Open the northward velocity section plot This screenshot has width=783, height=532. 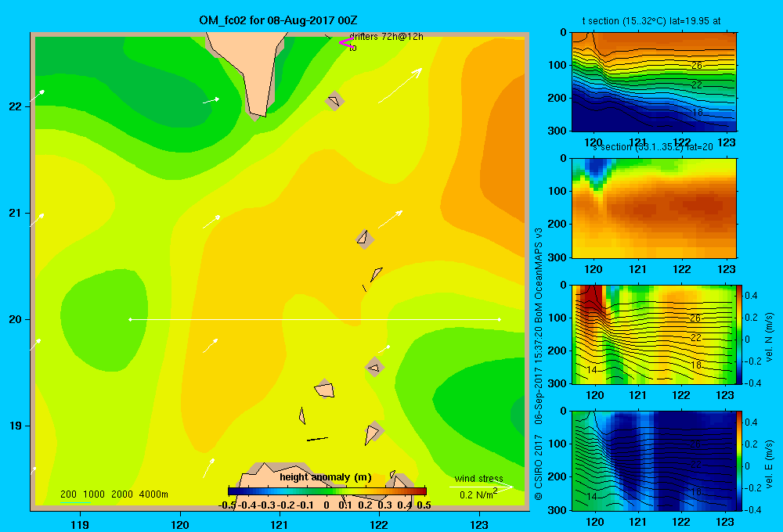654,334
